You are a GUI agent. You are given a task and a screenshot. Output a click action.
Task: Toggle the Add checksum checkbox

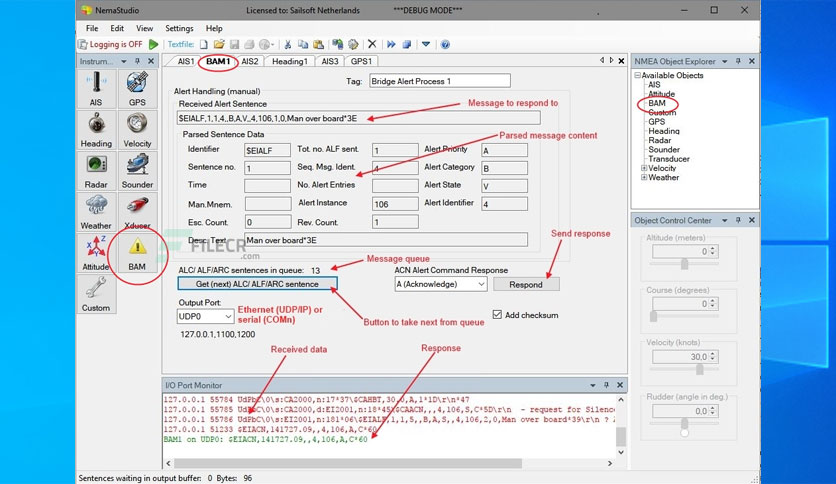pyautogui.click(x=497, y=314)
